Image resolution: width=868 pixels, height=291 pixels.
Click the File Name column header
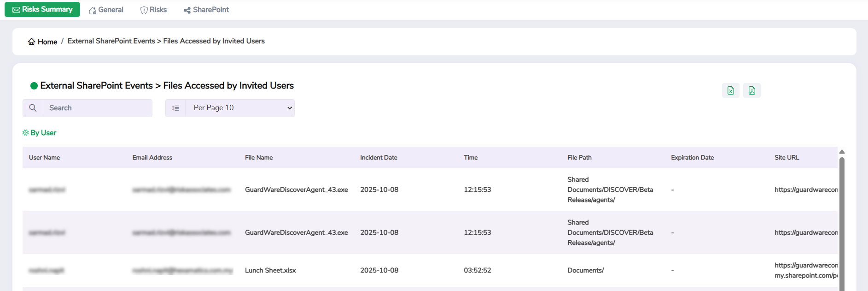click(x=259, y=158)
